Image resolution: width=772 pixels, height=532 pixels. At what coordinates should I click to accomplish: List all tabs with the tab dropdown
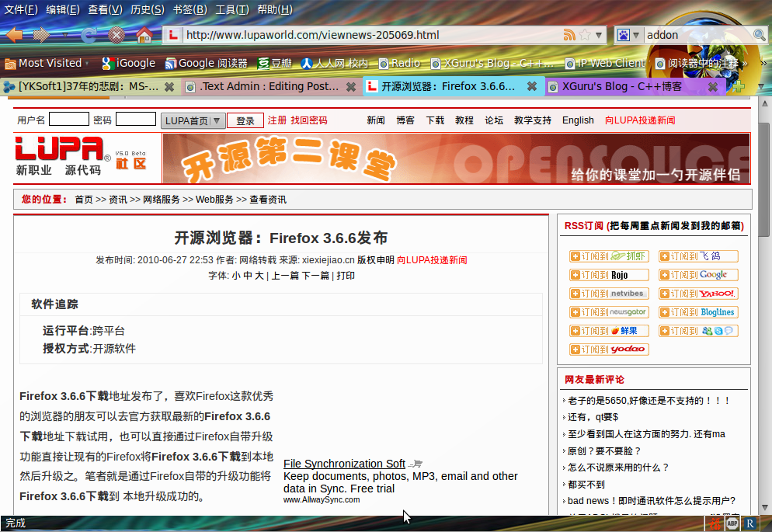pos(761,87)
